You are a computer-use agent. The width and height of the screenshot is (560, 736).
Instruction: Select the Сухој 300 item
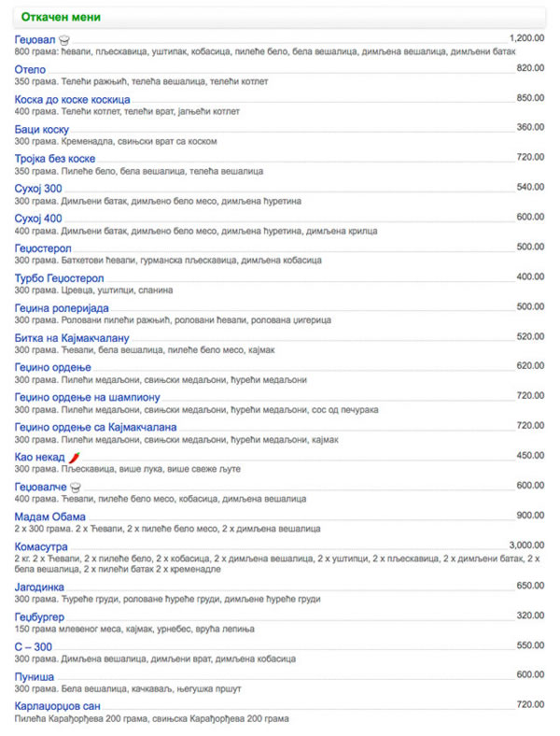coord(38,189)
